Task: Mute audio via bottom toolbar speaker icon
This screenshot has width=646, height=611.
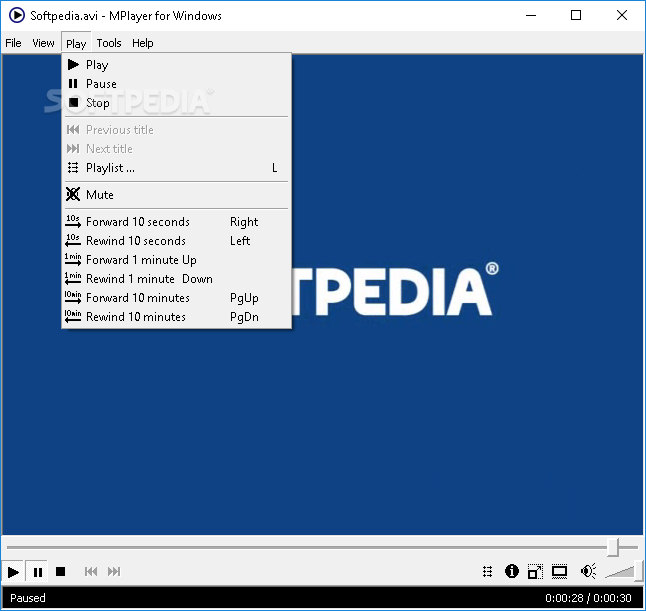Action: (x=588, y=571)
